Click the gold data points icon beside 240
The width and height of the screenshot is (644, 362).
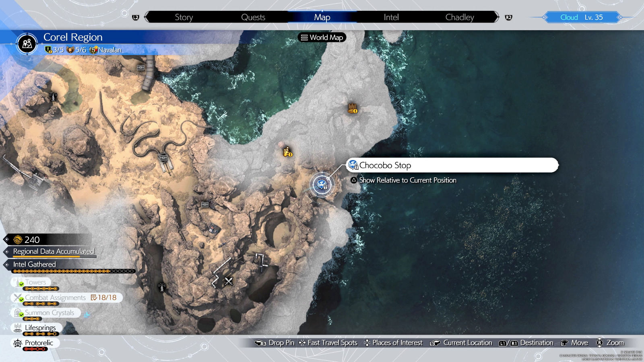pos(18,240)
